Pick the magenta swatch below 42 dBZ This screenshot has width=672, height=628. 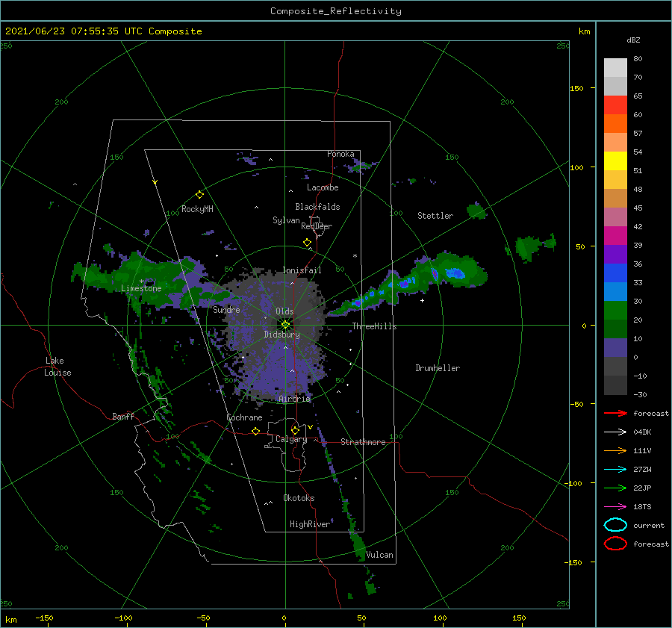[x=615, y=235]
